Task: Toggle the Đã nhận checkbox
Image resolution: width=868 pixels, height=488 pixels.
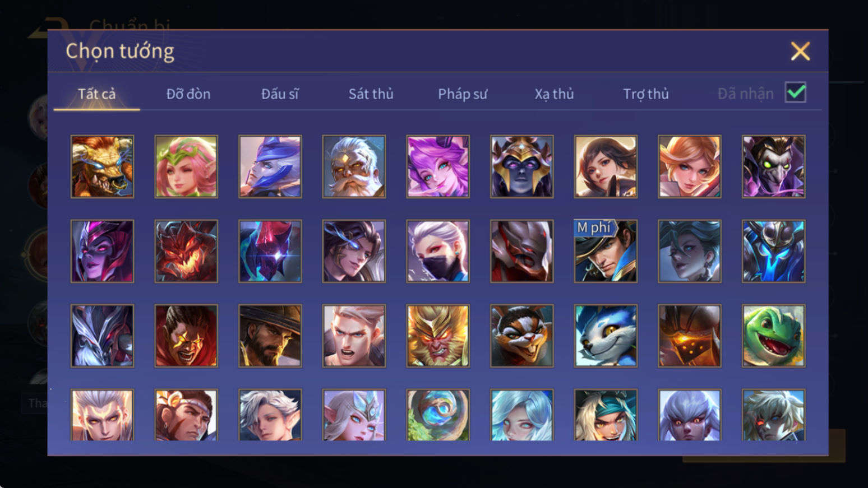Action: (796, 92)
